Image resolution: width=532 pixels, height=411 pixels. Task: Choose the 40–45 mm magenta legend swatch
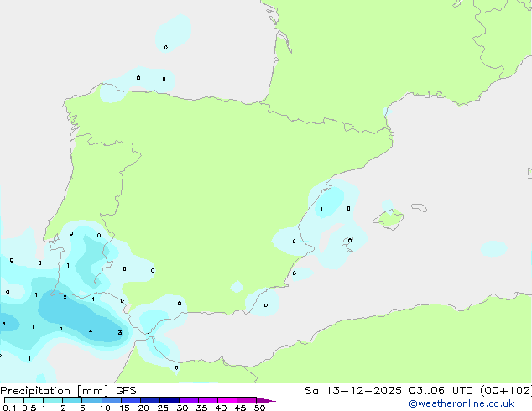point(227,400)
